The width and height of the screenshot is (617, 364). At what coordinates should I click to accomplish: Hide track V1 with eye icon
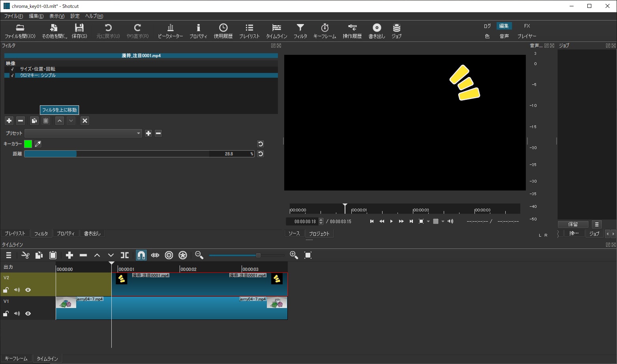(x=28, y=314)
